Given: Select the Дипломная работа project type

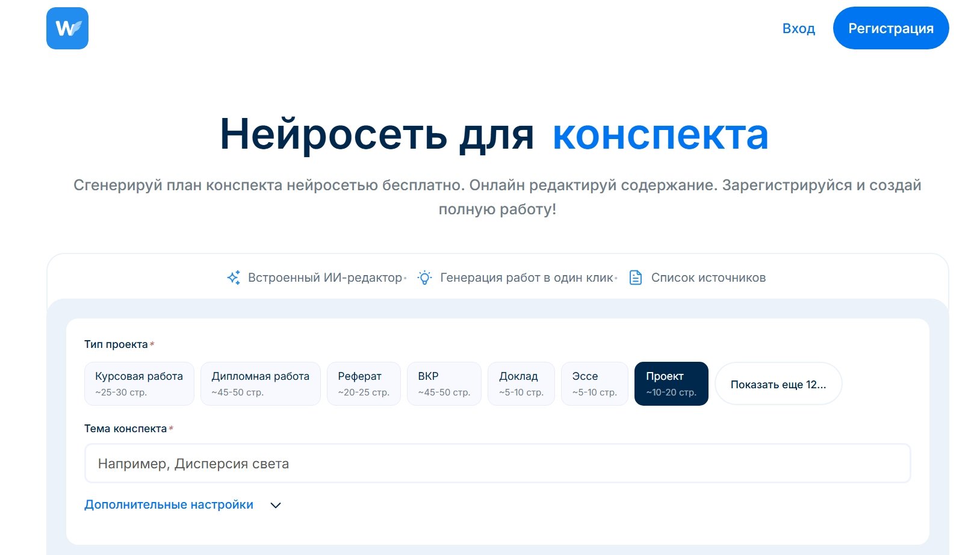Looking at the screenshot, I should click(261, 383).
